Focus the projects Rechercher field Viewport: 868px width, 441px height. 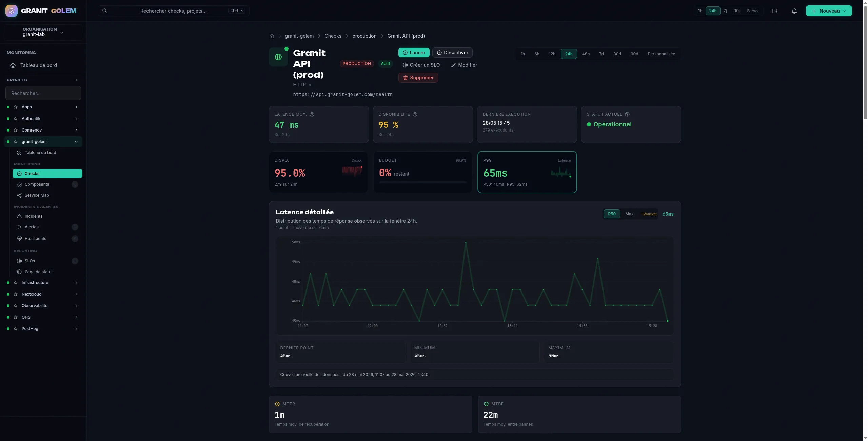(x=43, y=93)
